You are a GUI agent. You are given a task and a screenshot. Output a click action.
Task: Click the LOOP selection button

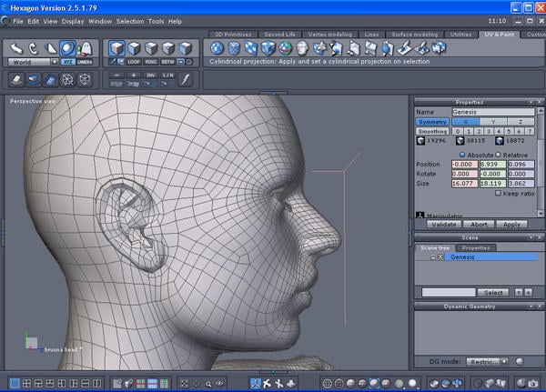[x=134, y=62]
